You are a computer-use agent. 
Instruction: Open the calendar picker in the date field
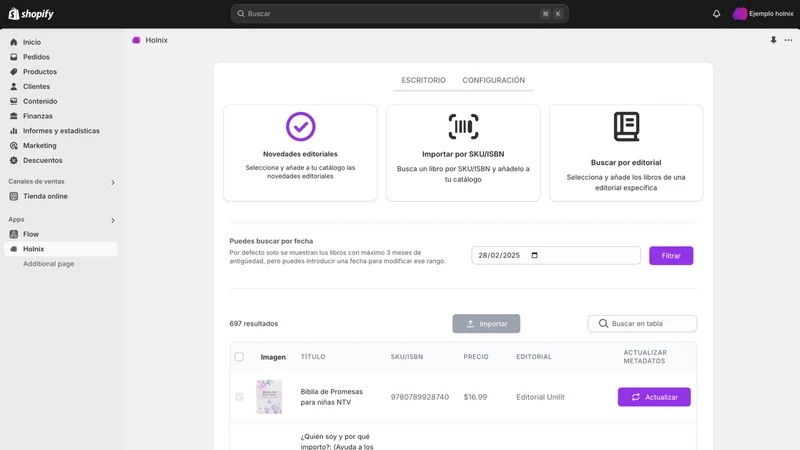535,255
